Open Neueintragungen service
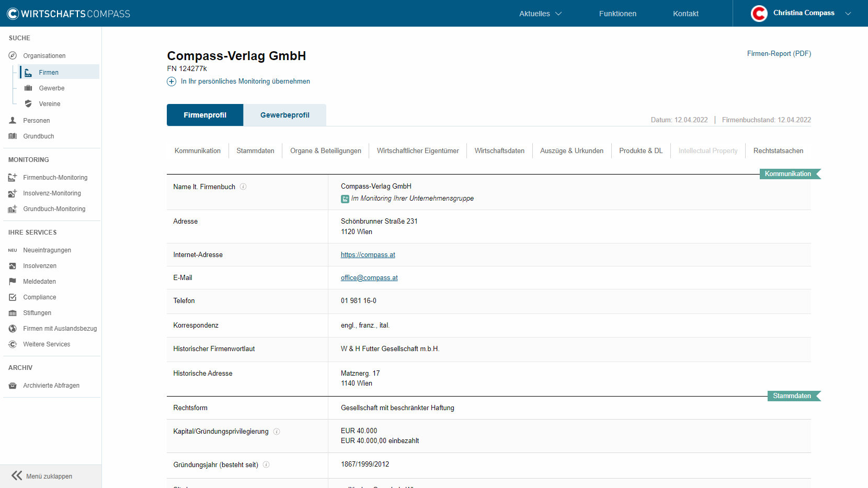 [x=47, y=250]
